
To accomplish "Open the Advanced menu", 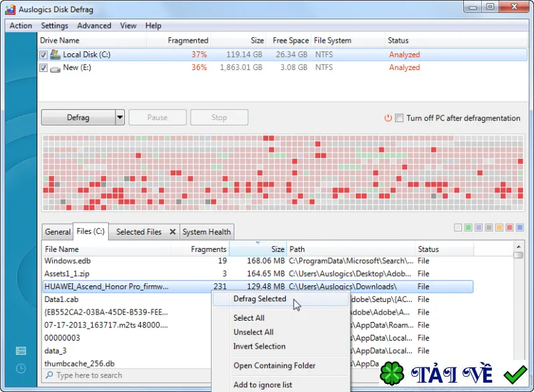I will (x=94, y=25).
